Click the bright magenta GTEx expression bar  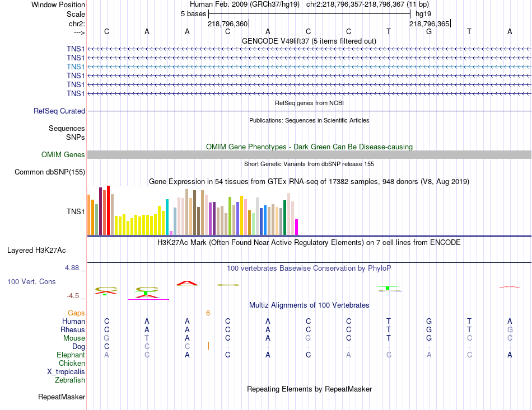coord(296,227)
